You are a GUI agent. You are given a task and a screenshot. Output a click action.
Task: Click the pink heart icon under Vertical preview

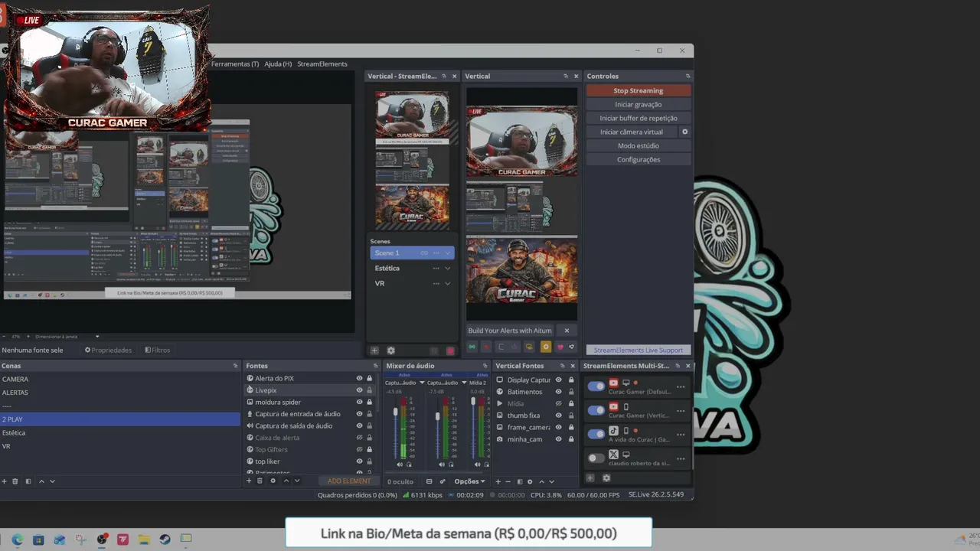coord(560,347)
